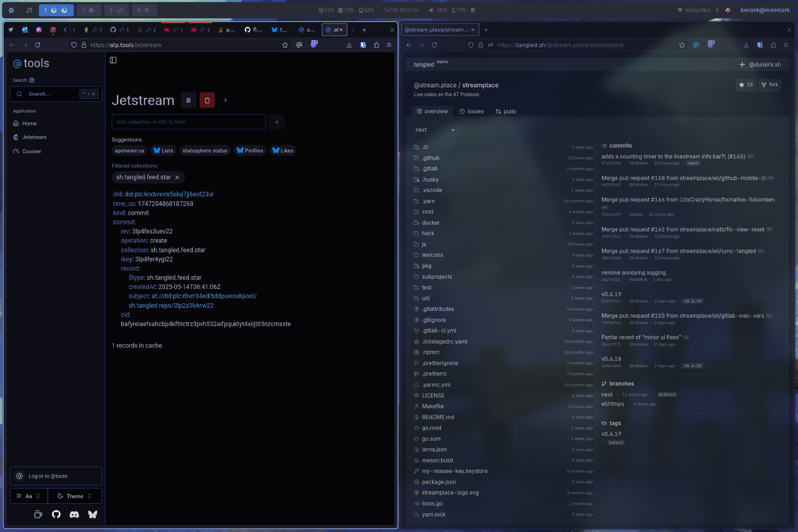Select the Likes suggestion chip

click(x=283, y=150)
